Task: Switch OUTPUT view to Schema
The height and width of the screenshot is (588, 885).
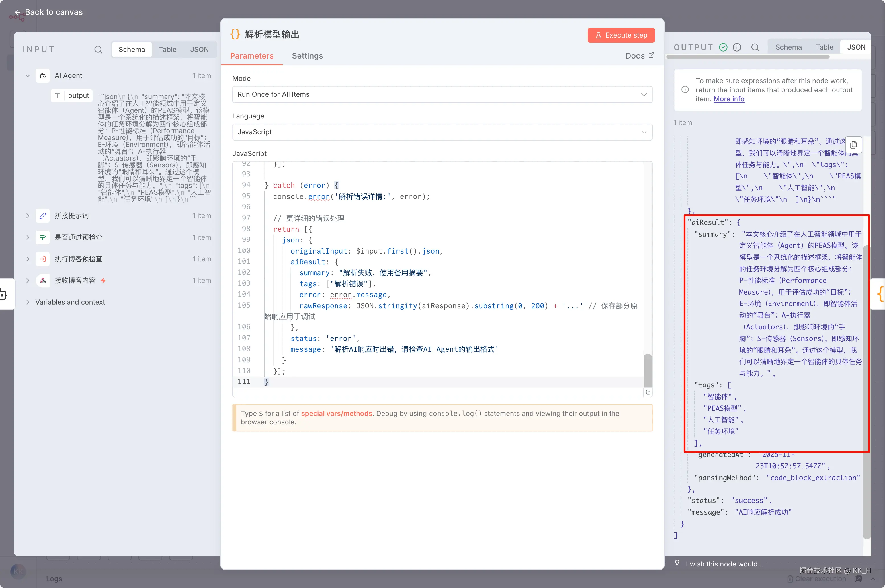Action: click(x=788, y=47)
